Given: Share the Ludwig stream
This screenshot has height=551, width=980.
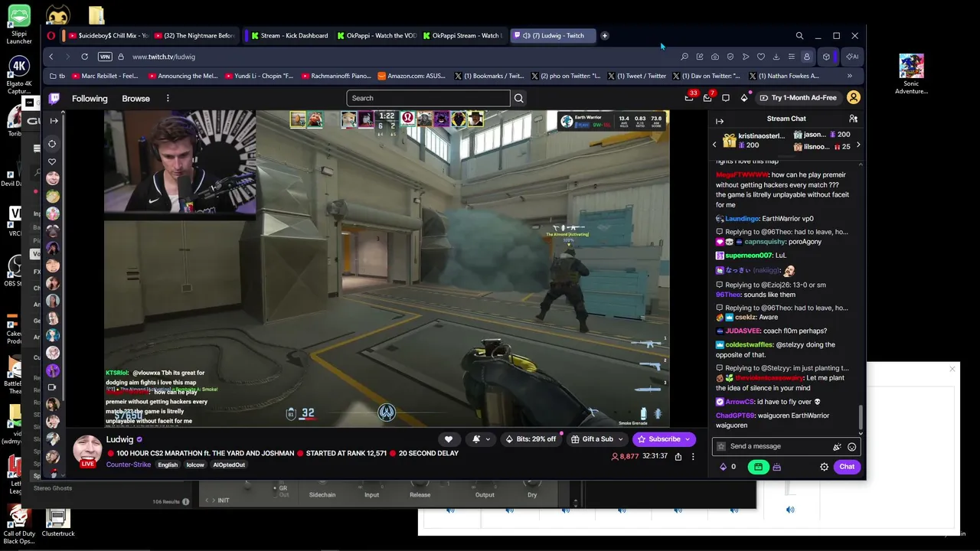Looking at the screenshot, I should [x=678, y=457].
